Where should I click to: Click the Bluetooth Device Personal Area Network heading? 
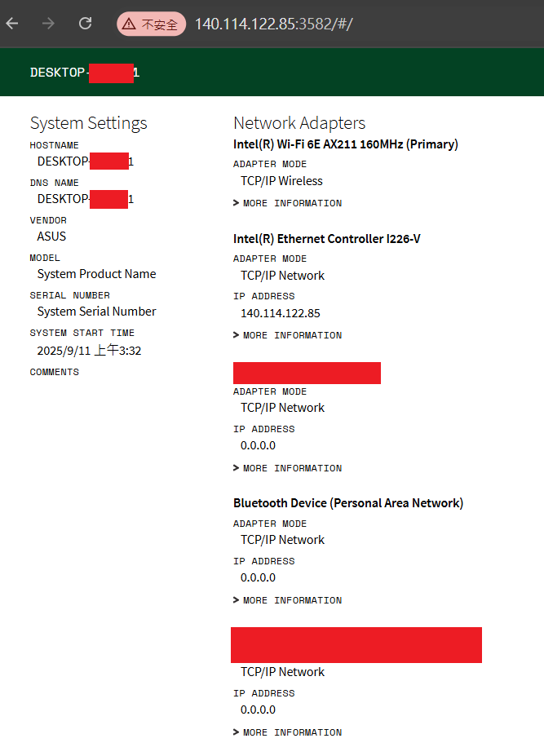coord(348,503)
